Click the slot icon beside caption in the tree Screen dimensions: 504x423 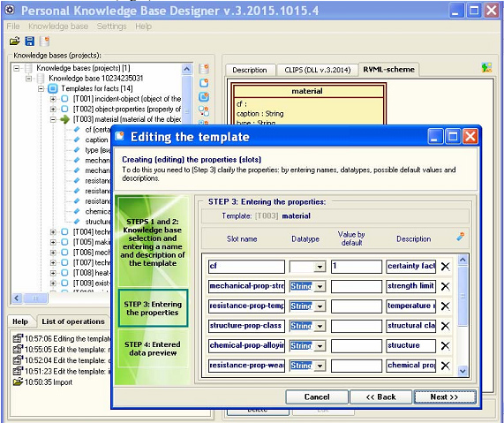click(77, 140)
